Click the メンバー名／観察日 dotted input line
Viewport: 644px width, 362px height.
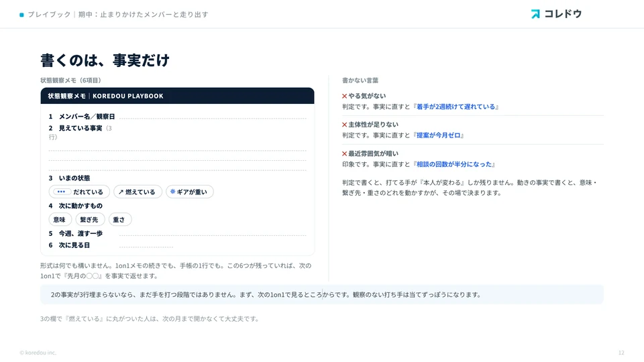pos(213,118)
